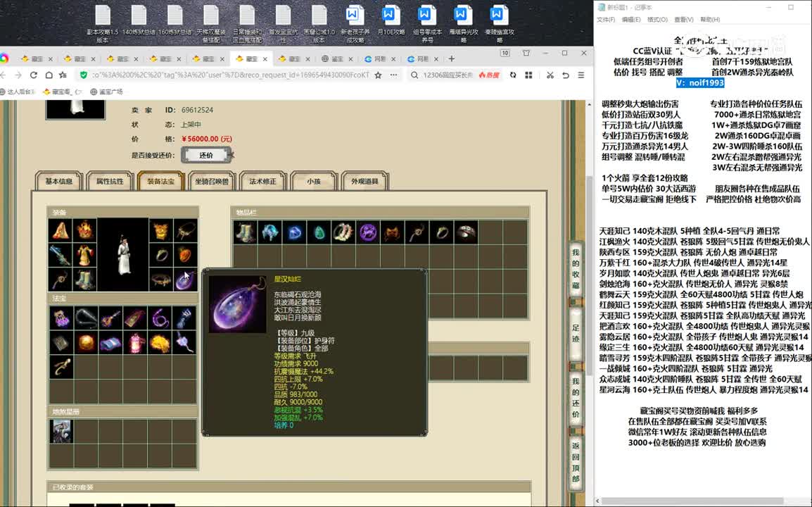Open 我的收藏 in the side panel
This screenshot has width=812, height=507.
[576, 270]
